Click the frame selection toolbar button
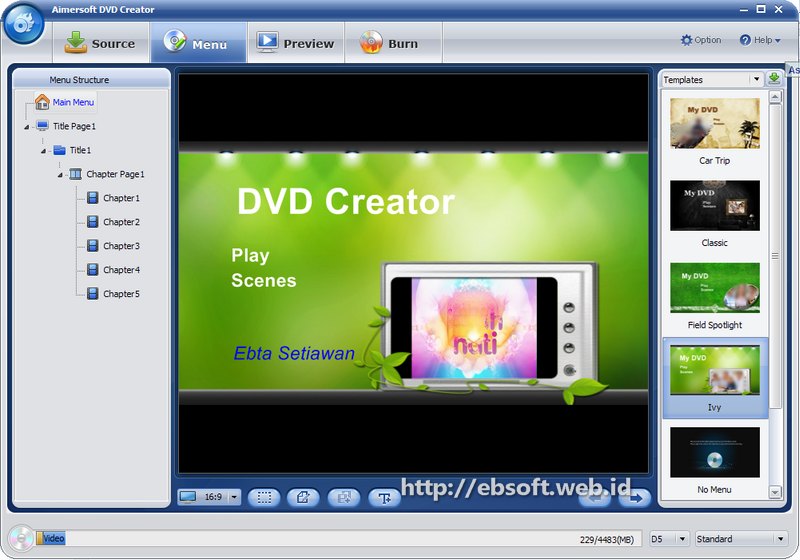 (x=264, y=497)
